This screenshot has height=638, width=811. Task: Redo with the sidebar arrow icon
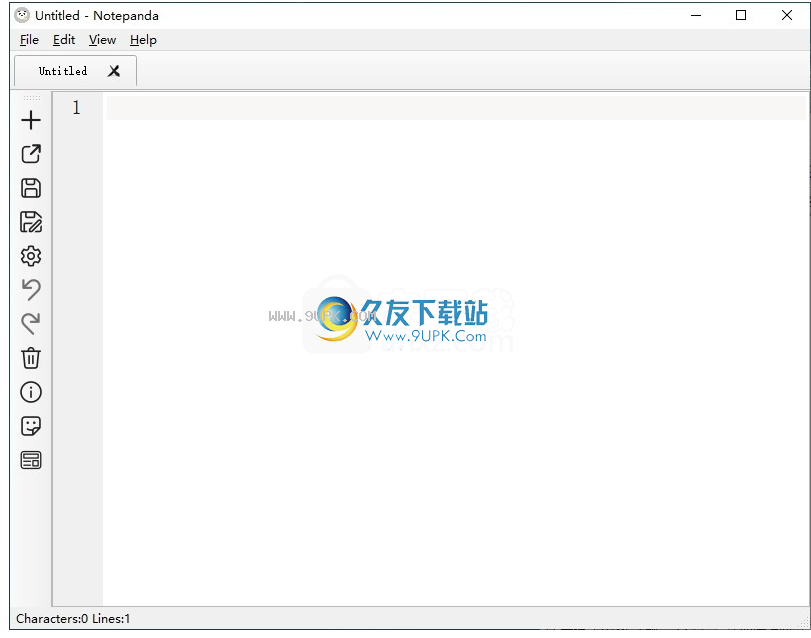(x=31, y=324)
